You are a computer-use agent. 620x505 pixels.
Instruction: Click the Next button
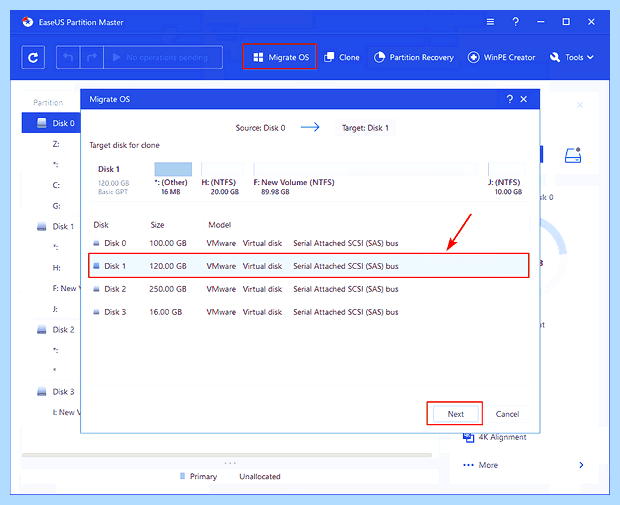point(456,414)
